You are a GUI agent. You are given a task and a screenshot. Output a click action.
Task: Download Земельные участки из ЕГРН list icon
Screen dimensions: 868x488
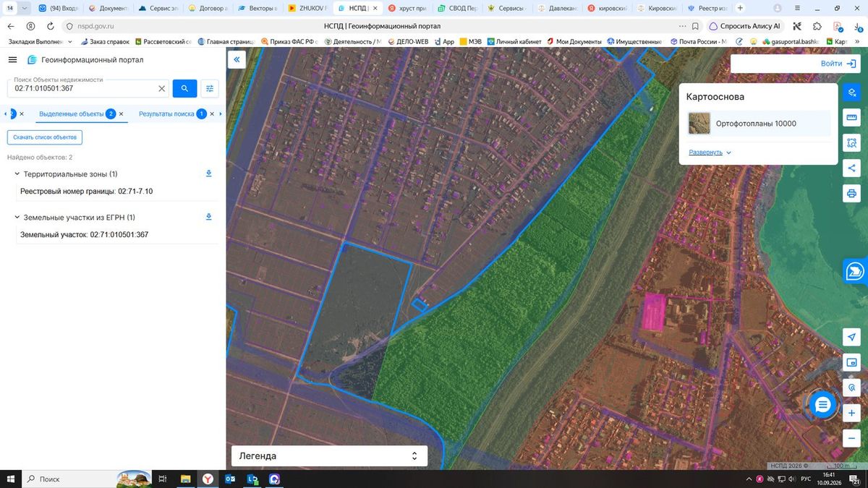(208, 217)
